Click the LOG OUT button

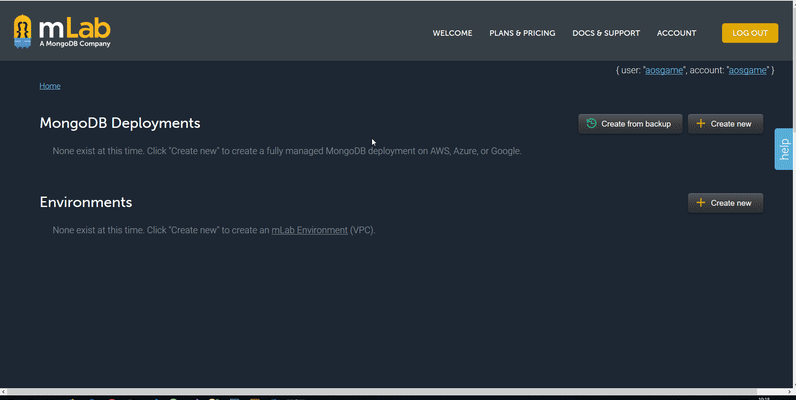point(750,33)
